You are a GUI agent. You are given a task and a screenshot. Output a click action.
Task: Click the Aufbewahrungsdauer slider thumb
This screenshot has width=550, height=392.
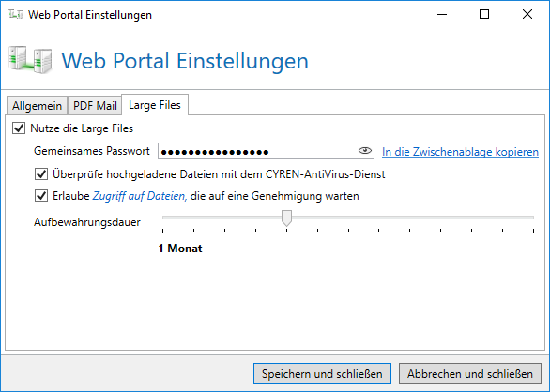pyautogui.click(x=286, y=219)
